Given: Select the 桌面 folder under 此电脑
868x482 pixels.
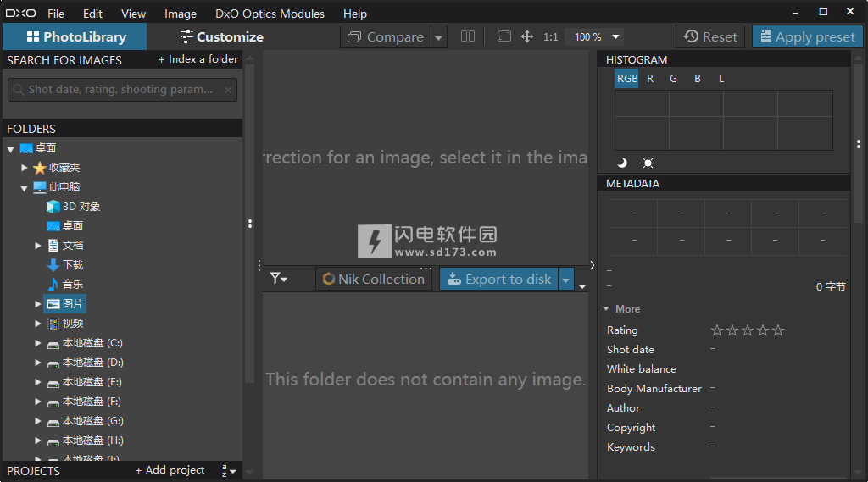Looking at the screenshot, I should point(65,226).
